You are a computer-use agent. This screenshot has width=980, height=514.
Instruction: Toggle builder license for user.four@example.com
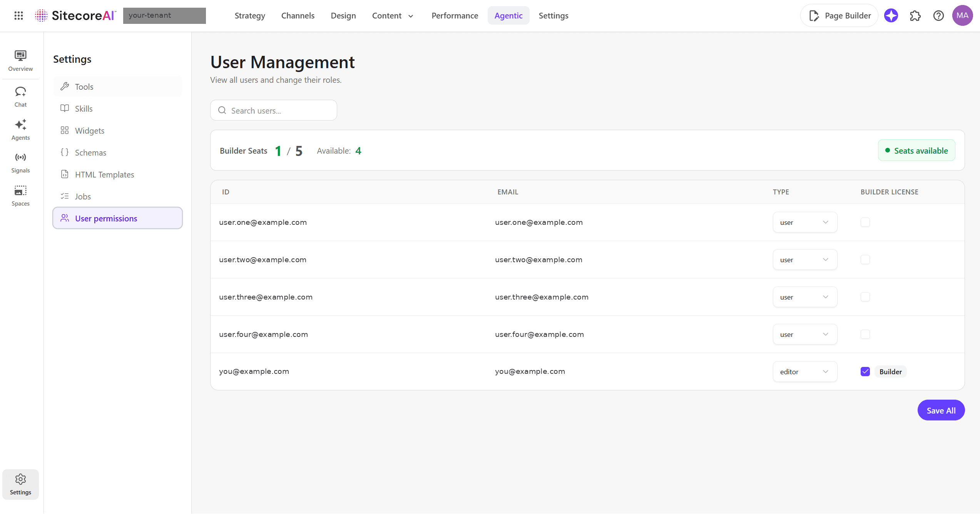tap(865, 334)
